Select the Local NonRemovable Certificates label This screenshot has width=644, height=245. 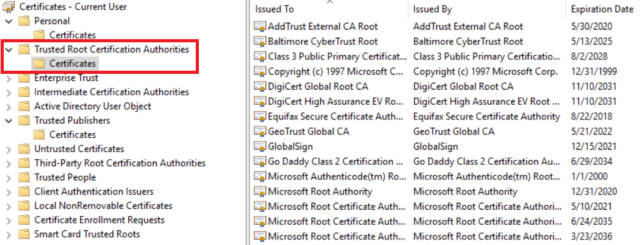[104, 206]
